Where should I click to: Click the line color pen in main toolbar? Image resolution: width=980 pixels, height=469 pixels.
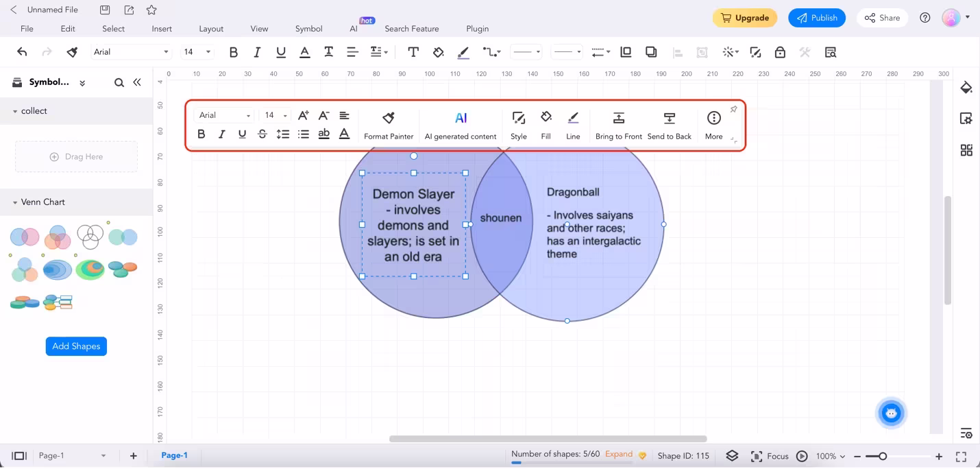tap(463, 52)
